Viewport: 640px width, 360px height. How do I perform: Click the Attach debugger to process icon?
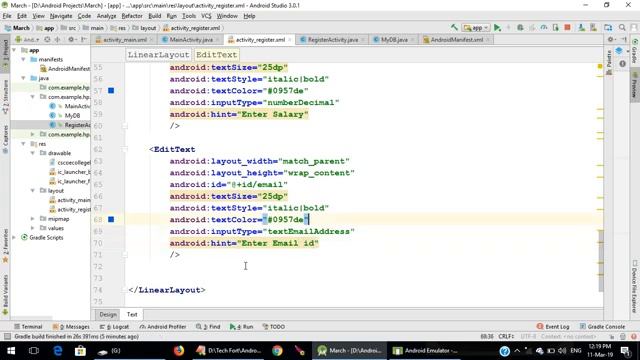tap(556, 27)
